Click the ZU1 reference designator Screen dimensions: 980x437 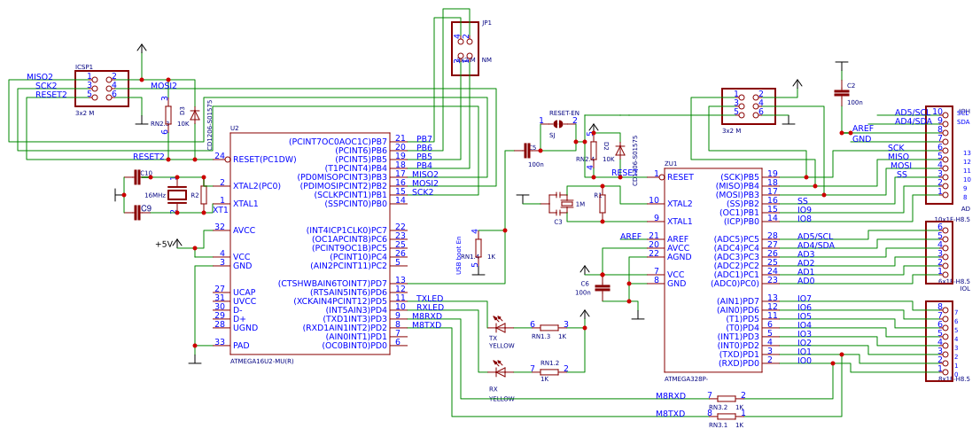pos(671,164)
